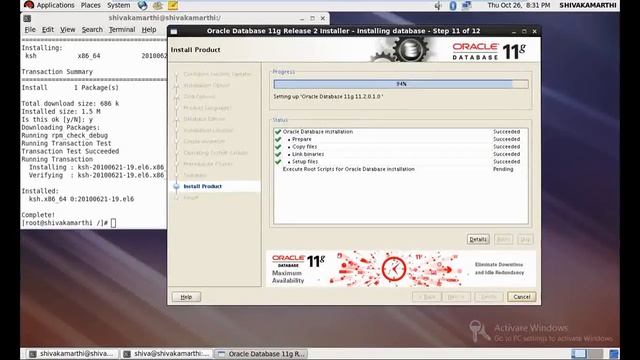640x360 pixels.
Task: Click the 94% installation progress bar
Action: [401, 84]
